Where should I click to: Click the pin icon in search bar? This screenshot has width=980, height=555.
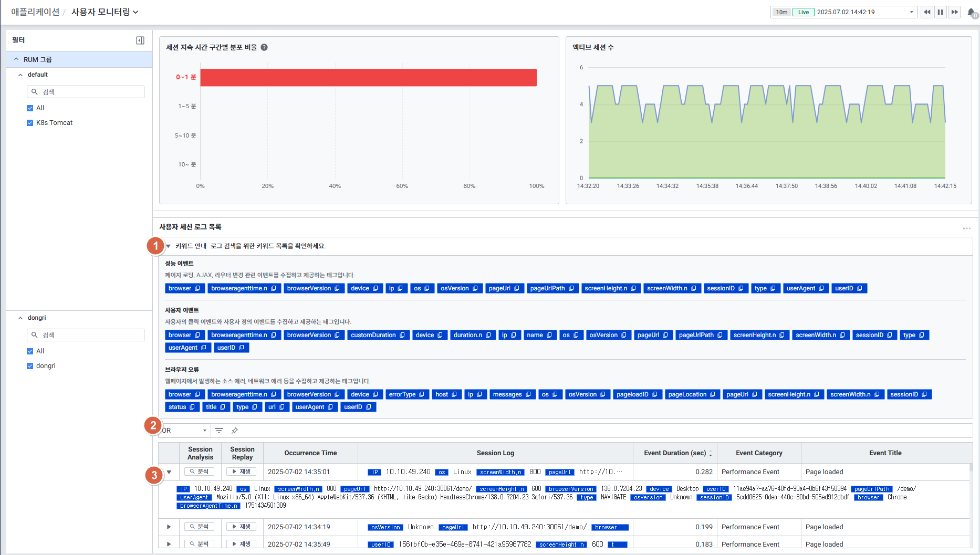[x=235, y=431]
